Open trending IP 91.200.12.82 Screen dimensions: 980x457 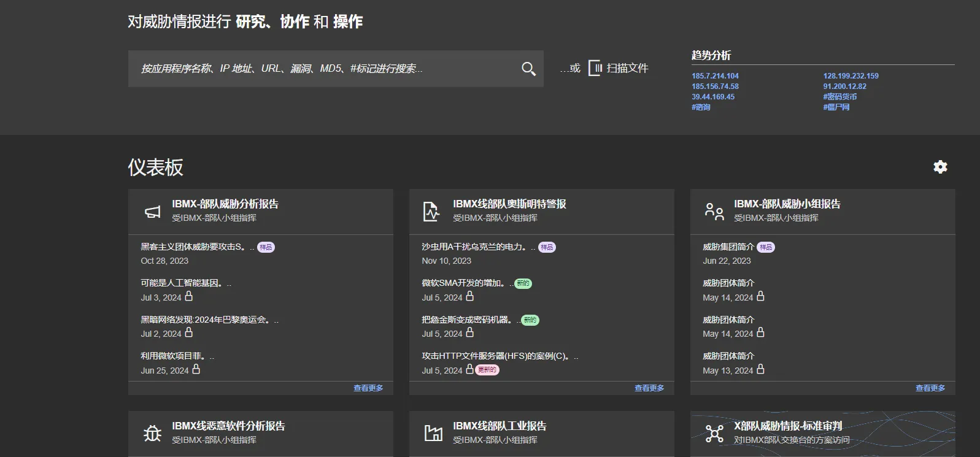(844, 86)
